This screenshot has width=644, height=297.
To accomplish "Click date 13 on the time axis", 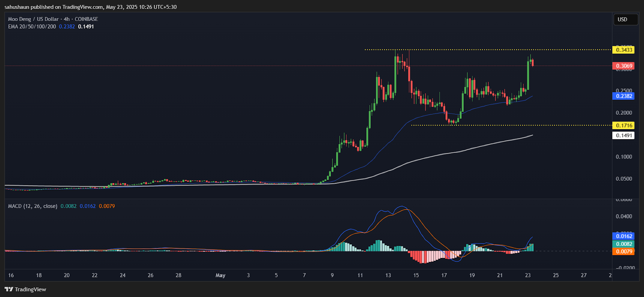I will tap(388, 275).
